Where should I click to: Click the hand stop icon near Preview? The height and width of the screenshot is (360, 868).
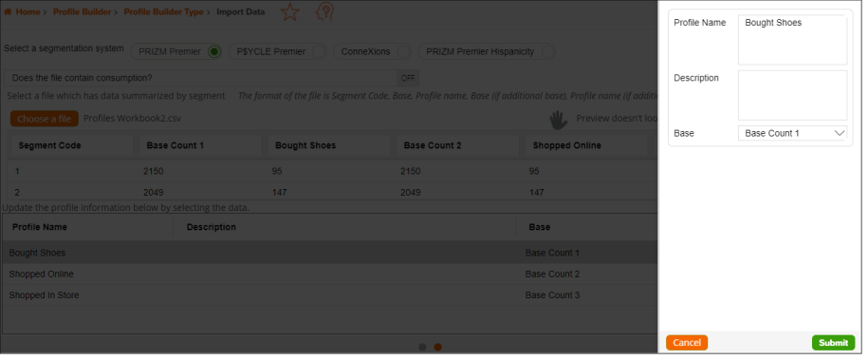[558, 120]
